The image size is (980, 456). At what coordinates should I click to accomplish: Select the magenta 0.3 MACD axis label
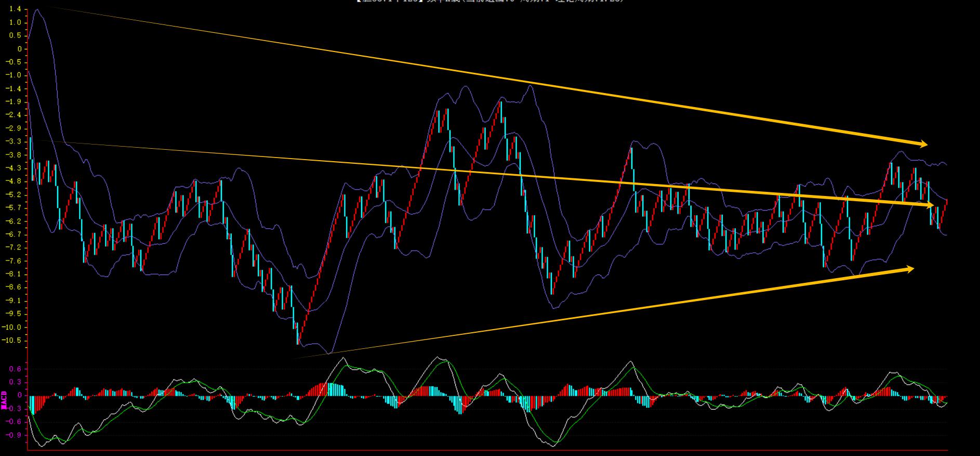(16, 382)
